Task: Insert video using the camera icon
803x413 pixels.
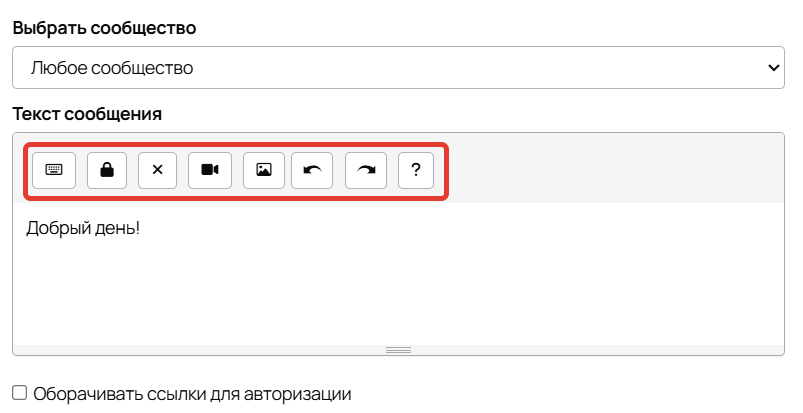Action: (x=210, y=170)
